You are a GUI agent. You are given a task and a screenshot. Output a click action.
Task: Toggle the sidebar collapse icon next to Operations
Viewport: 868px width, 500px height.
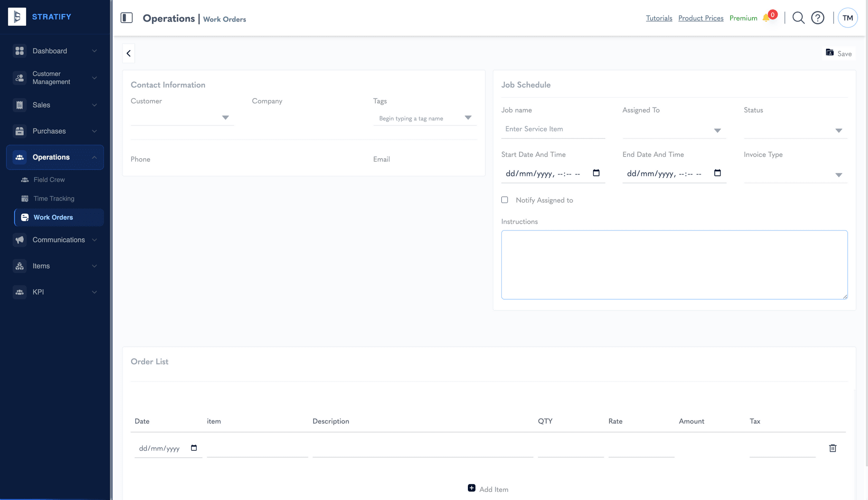[127, 18]
